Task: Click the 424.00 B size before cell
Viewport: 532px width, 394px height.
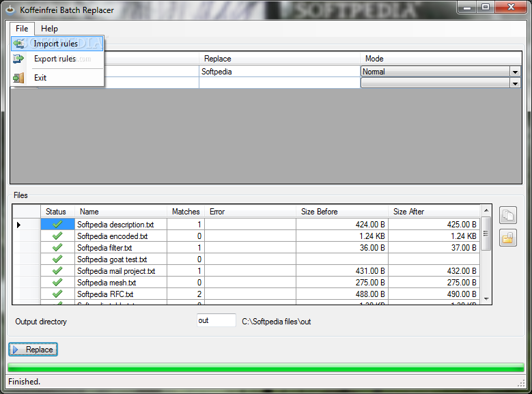Action: click(342, 225)
